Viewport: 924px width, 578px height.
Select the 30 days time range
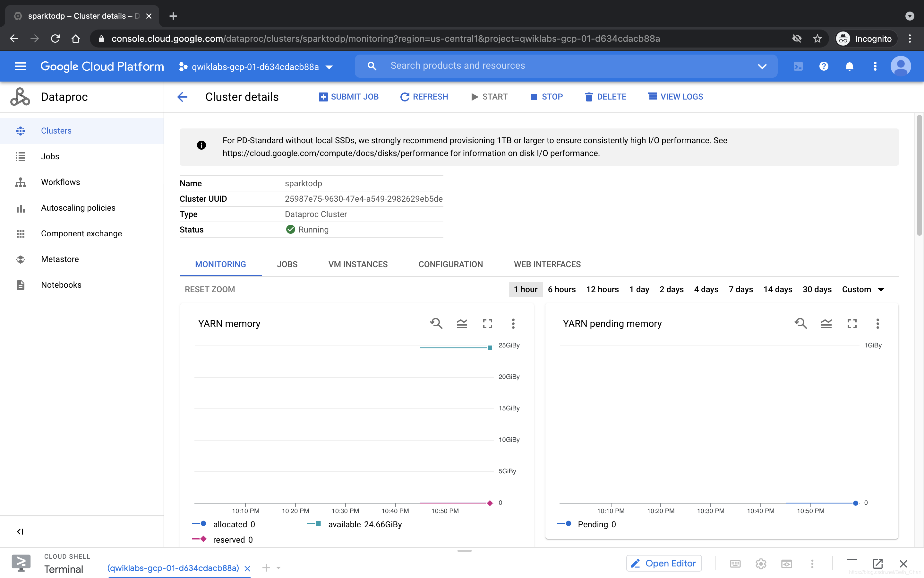tap(817, 289)
